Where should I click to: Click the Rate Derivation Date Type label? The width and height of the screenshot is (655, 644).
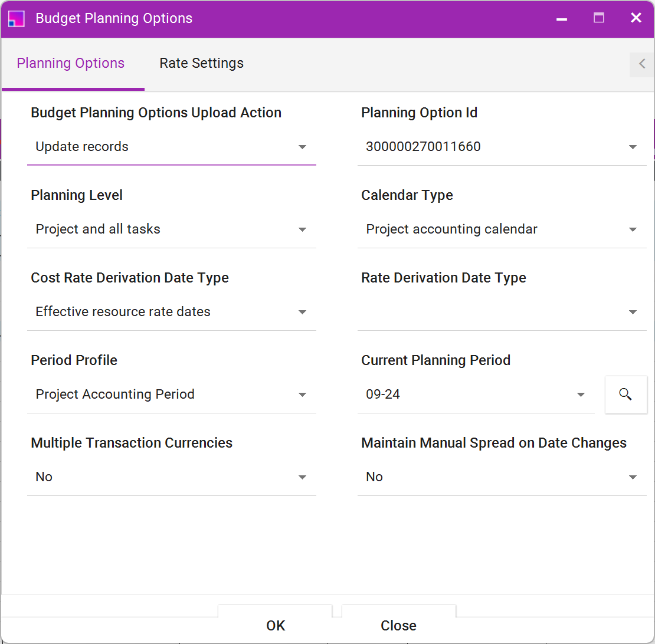coord(443,278)
